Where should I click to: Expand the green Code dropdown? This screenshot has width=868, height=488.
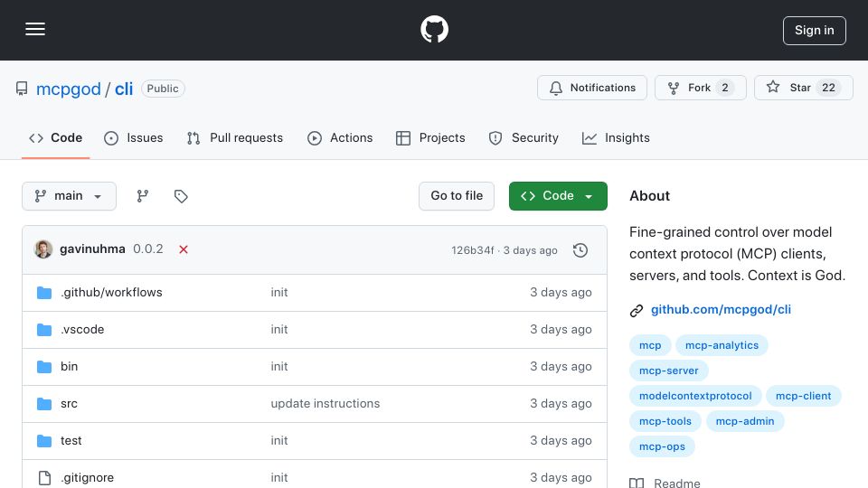coord(558,196)
